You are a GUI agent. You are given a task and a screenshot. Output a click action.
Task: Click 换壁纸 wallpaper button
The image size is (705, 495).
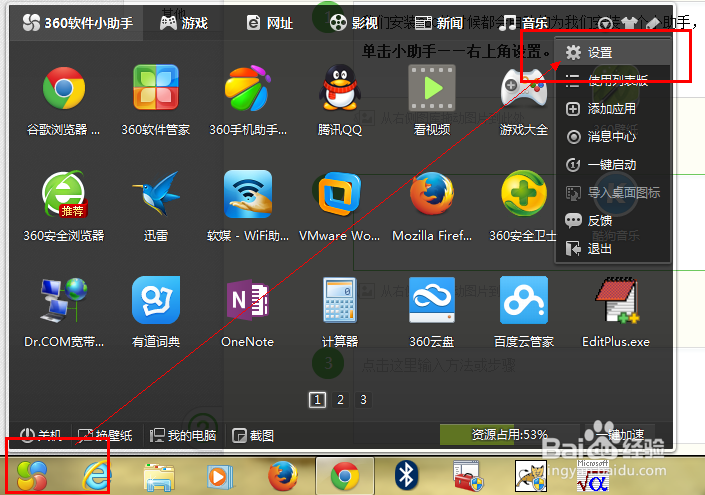pyautogui.click(x=105, y=435)
